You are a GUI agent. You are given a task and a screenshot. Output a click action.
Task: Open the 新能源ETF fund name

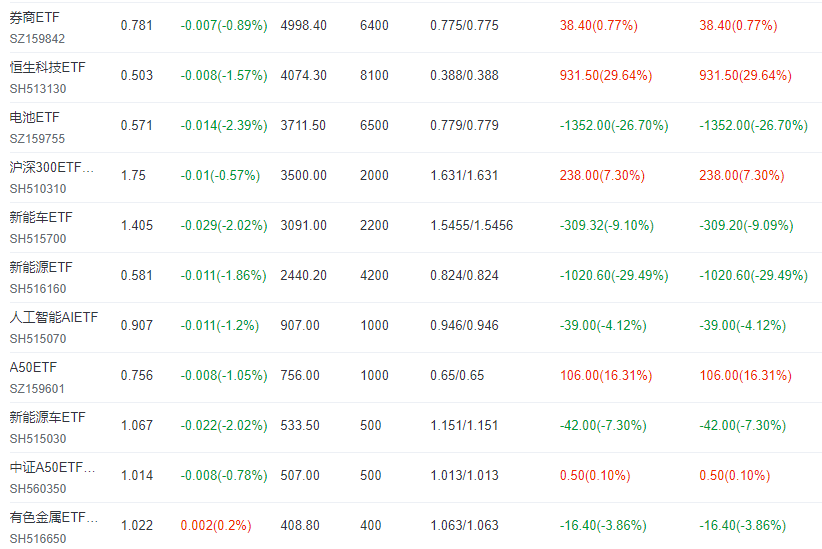41,267
